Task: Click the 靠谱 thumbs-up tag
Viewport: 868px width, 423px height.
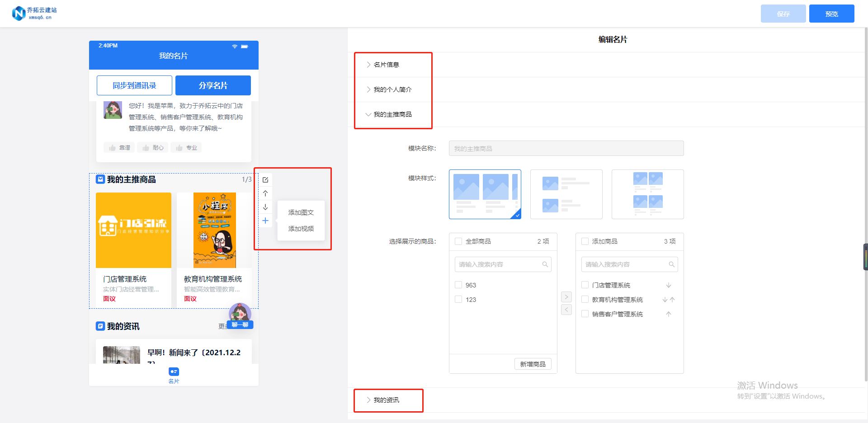Action: [119, 148]
